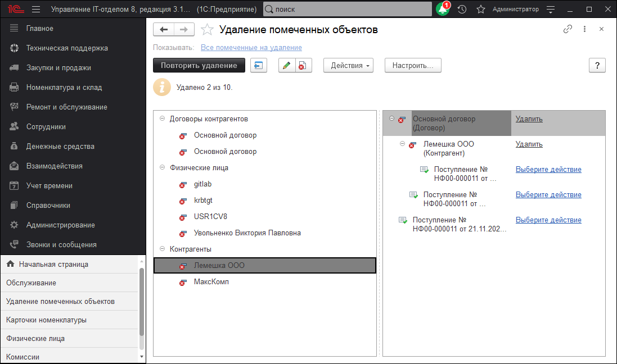Switch to the Физические лица tab
617x364 pixels.
click(35, 338)
